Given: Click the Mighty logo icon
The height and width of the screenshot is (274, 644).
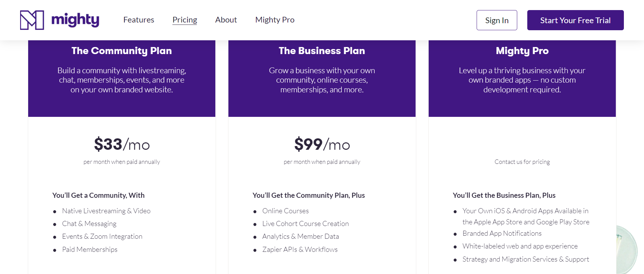Looking at the screenshot, I should coord(33,20).
